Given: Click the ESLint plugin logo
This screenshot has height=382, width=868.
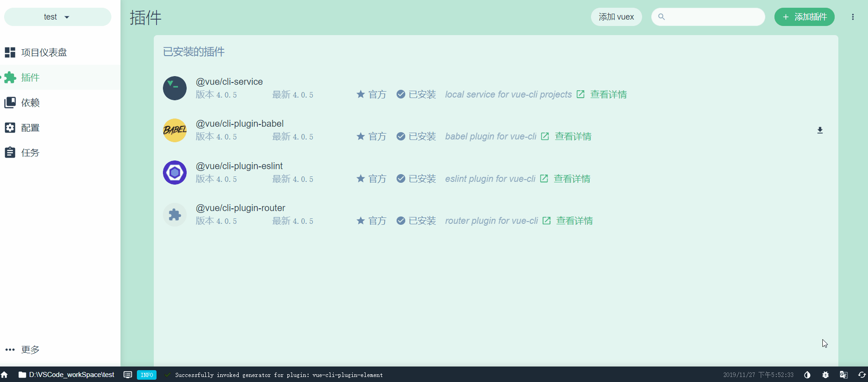Looking at the screenshot, I should tap(175, 172).
